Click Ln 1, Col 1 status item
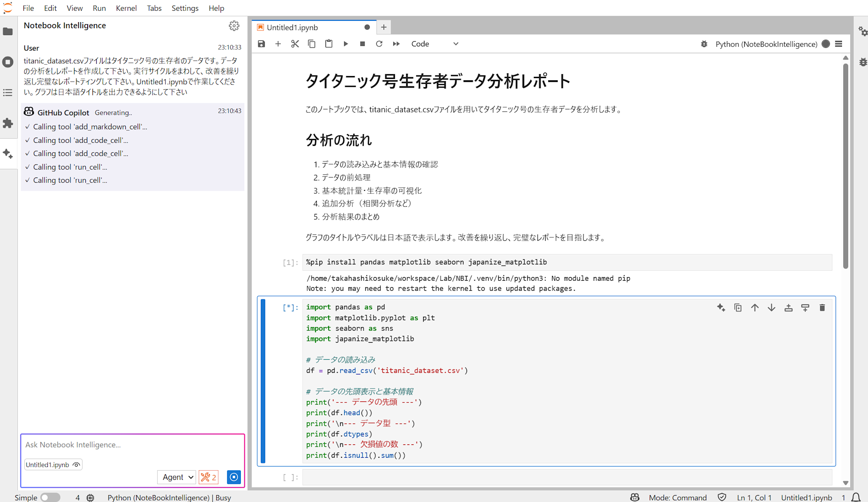The image size is (868, 502). (754, 498)
